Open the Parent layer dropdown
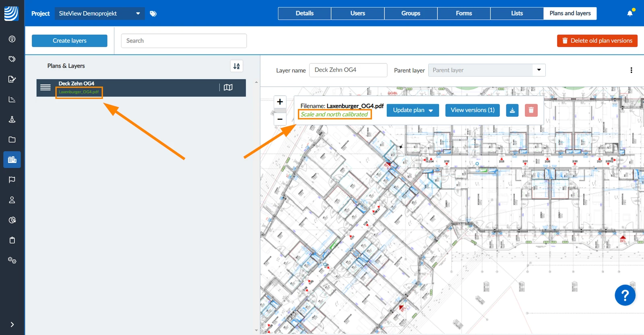This screenshot has height=335, width=644. tap(487, 70)
